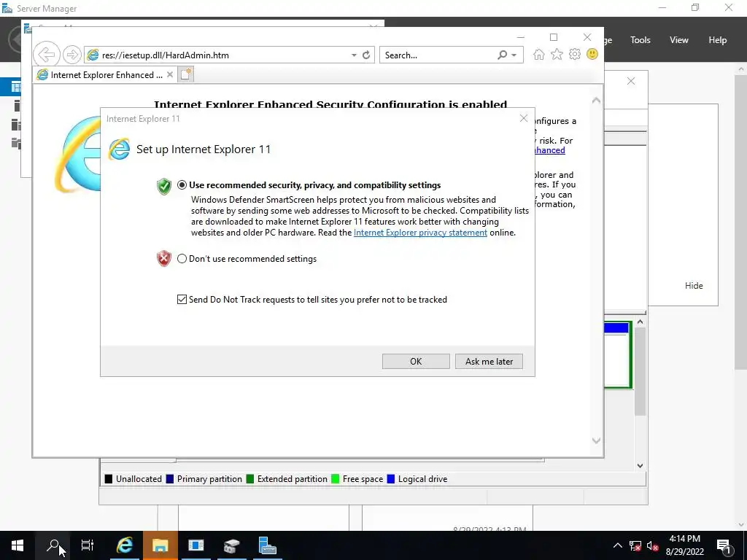The height and width of the screenshot is (560, 747).
Task: Select Local Server icon in Server Manager sidebar
Action: pyautogui.click(x=17, y=106)
